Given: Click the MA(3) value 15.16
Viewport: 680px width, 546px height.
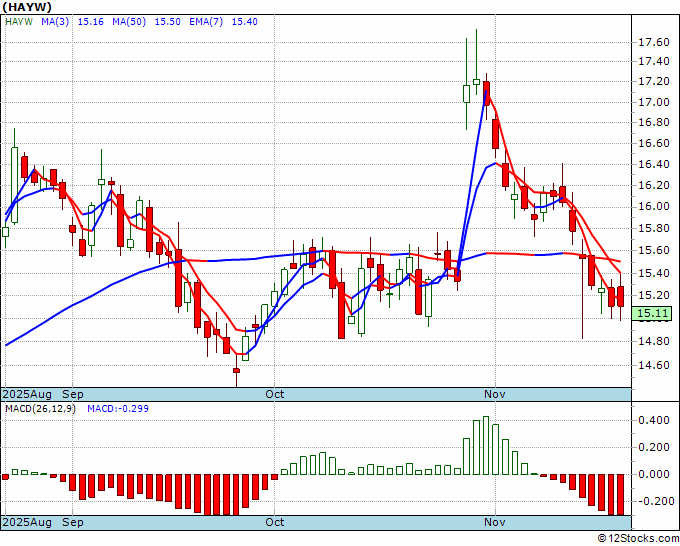Looking at the screenshot, I should click(90, 22).
